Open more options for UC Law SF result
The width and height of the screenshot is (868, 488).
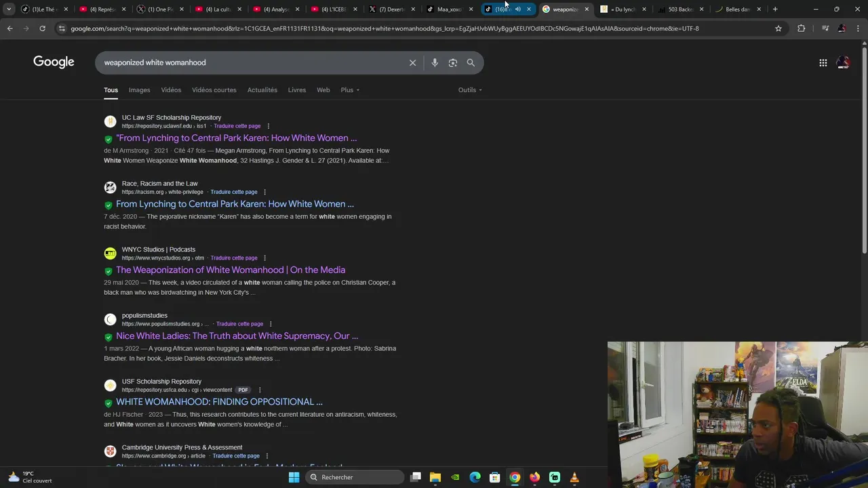(x=269, y=126)
